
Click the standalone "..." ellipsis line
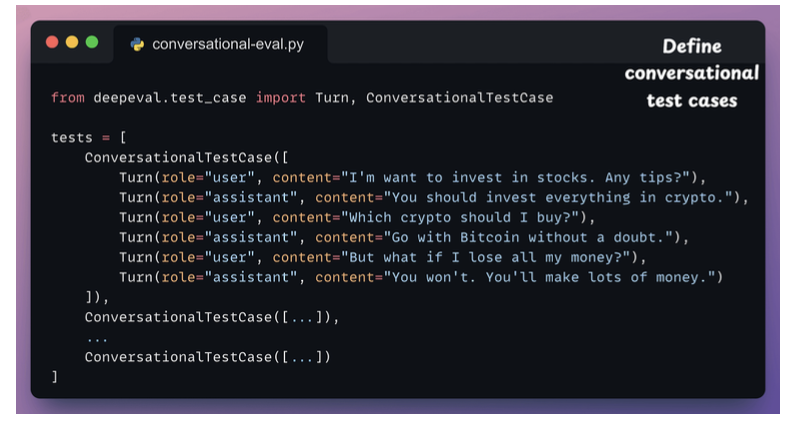point(97,337)
